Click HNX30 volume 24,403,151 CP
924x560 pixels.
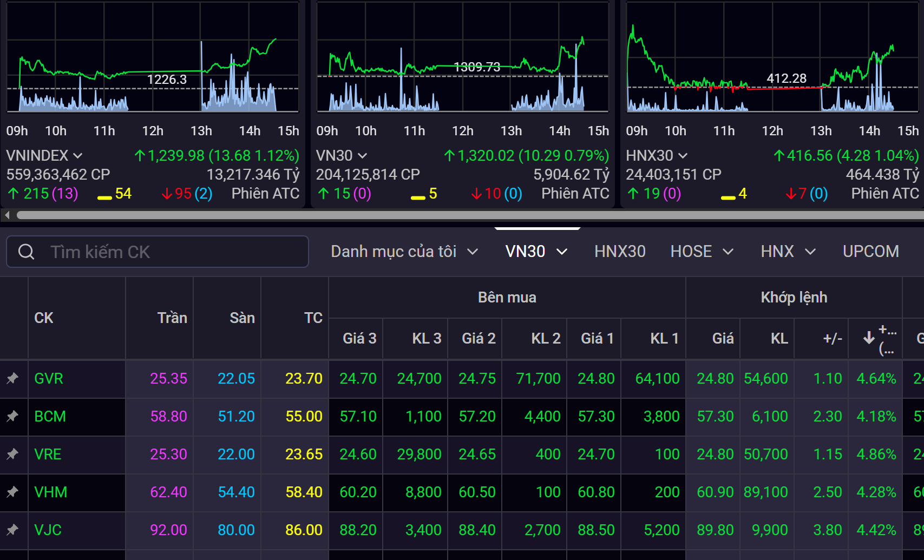[673, 174]
